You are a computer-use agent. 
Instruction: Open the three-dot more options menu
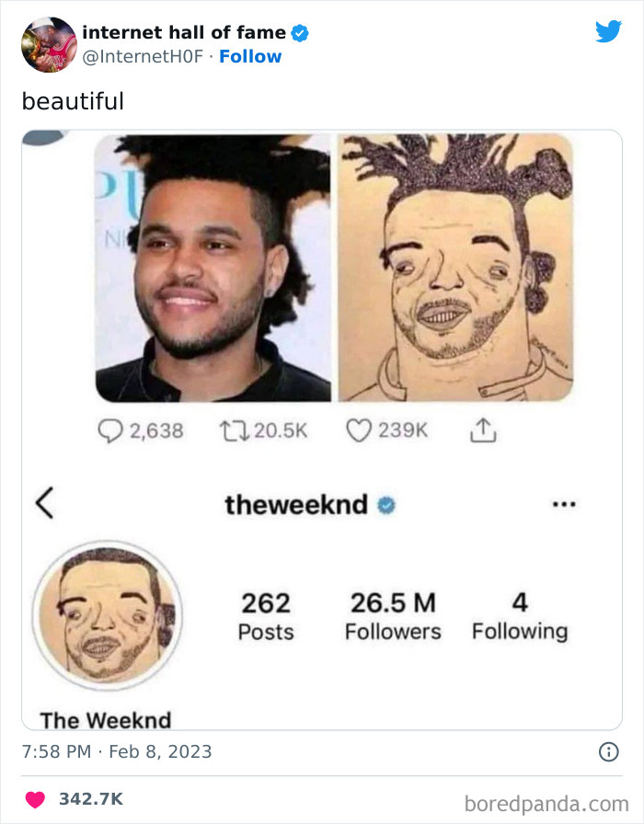(564, 505)
